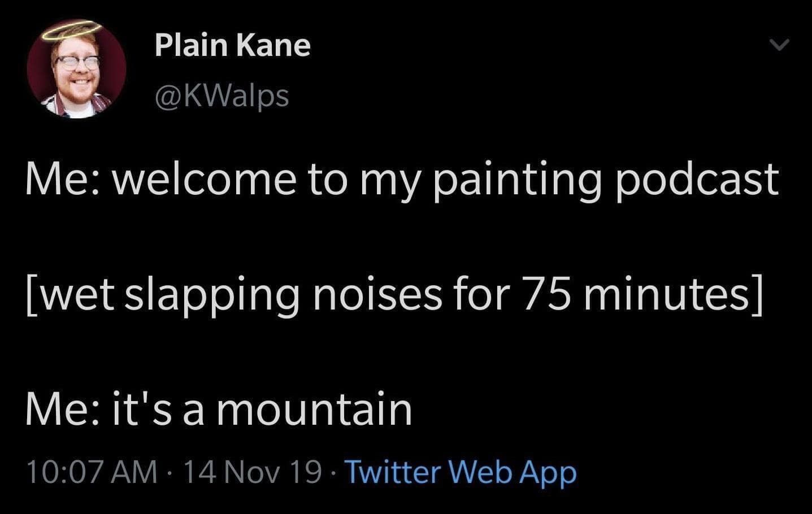Click the golden halo above the avatar

pyautogui.click(x=71, y=31)
